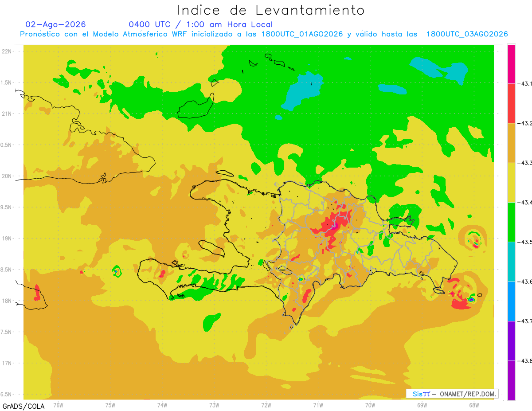Image resolution: width=532 pixels, height=411 pixels.
Task: Pick the magenta swatch atop the legend
Action: (511, 64)
